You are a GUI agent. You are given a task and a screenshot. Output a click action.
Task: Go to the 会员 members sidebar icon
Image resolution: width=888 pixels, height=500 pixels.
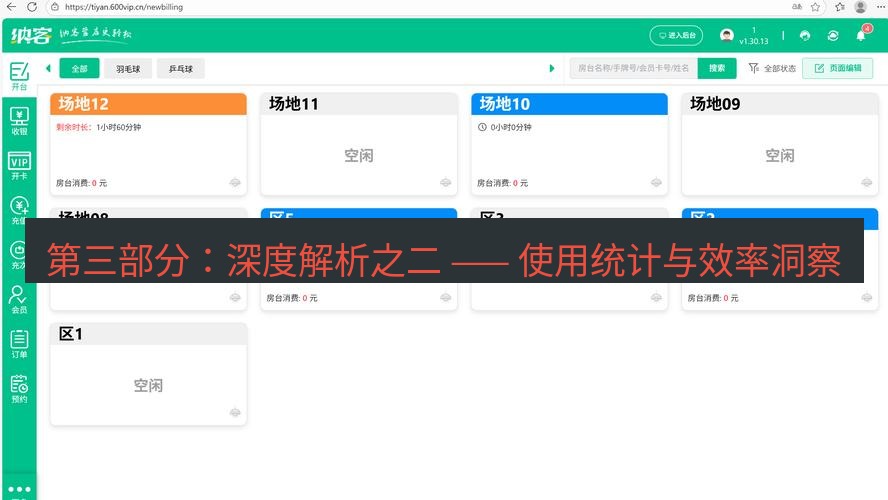(19, 300)
